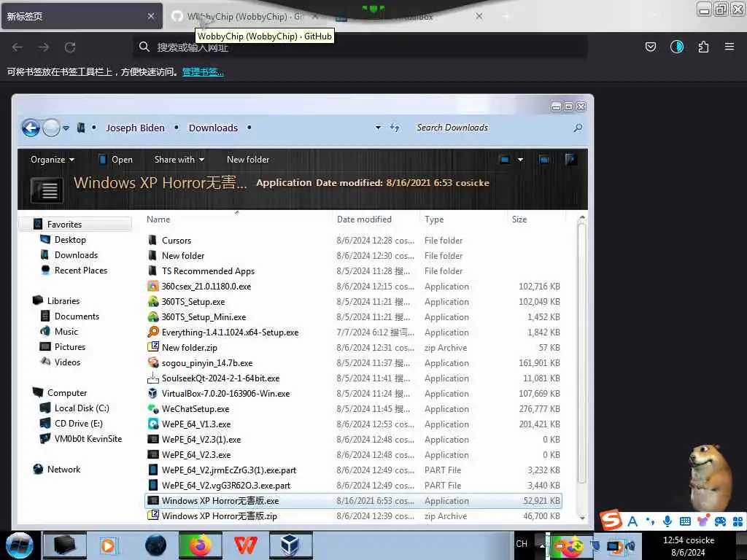Click the 管理书签 bookmarks link
Screen dimensions: 747x560
[x=203, y=72]
